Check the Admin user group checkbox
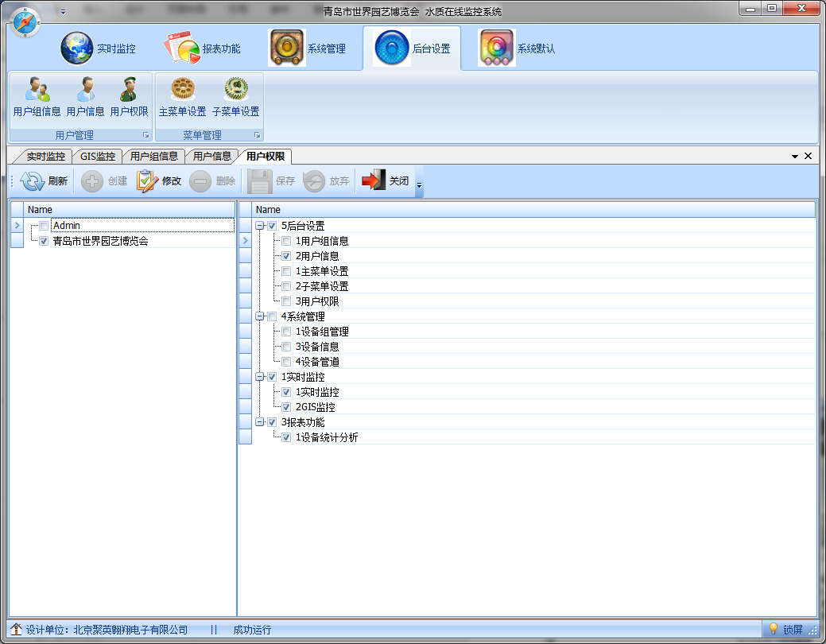826x644 pixels. (x=44, y=225)
